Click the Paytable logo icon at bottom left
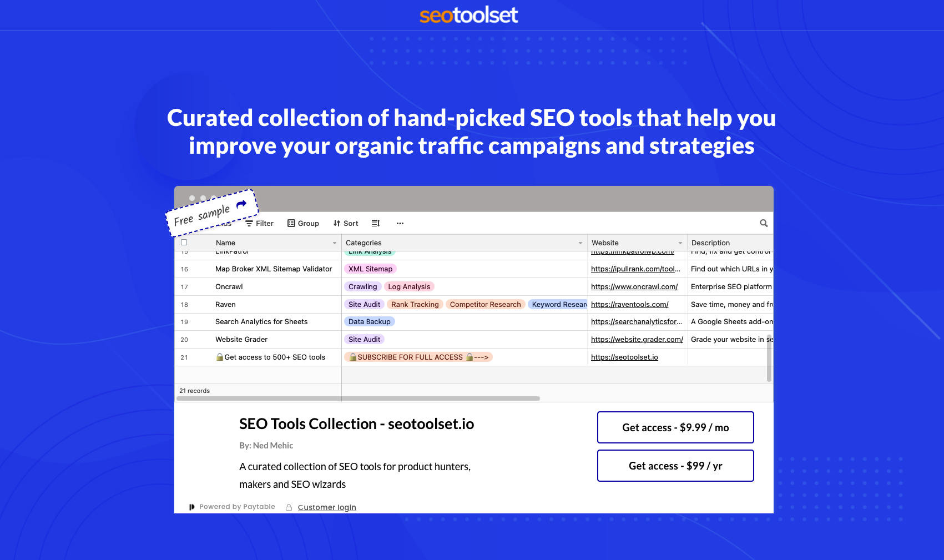 click(192, 507)
